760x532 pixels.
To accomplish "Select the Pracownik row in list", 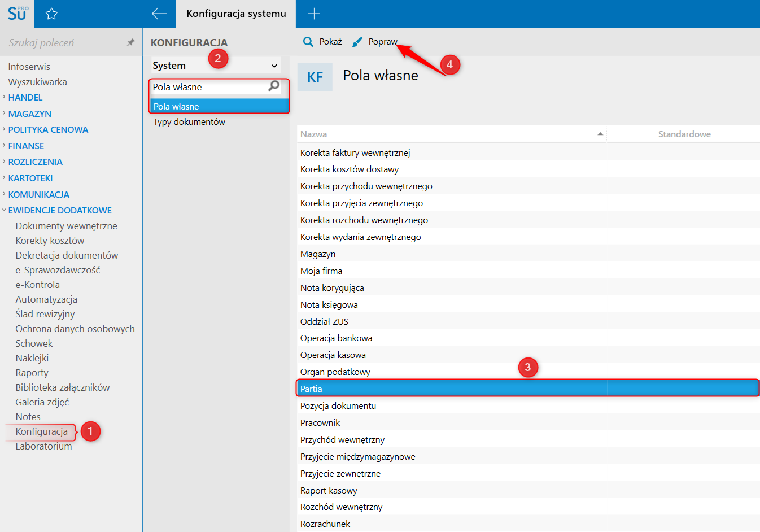I will (320, 423).
